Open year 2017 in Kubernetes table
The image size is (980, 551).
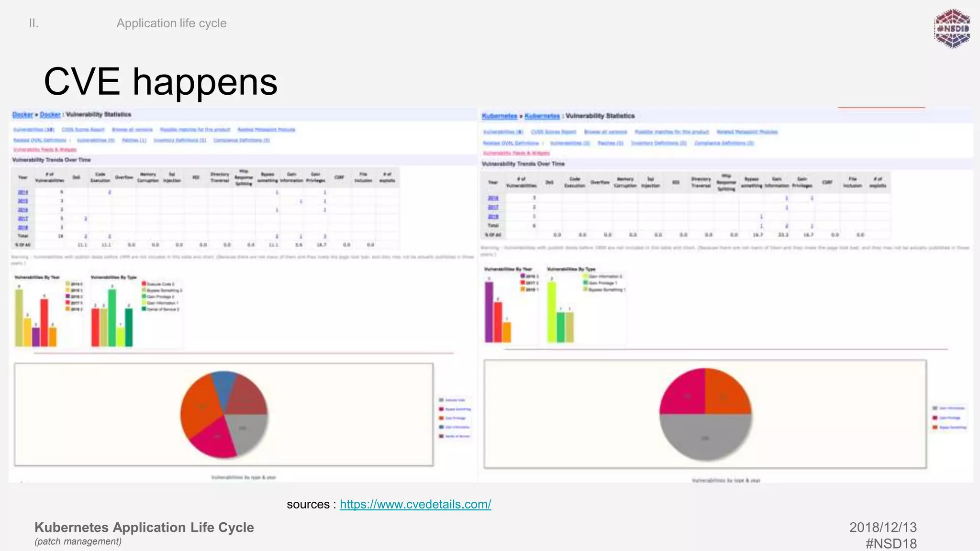pos(493,207)
